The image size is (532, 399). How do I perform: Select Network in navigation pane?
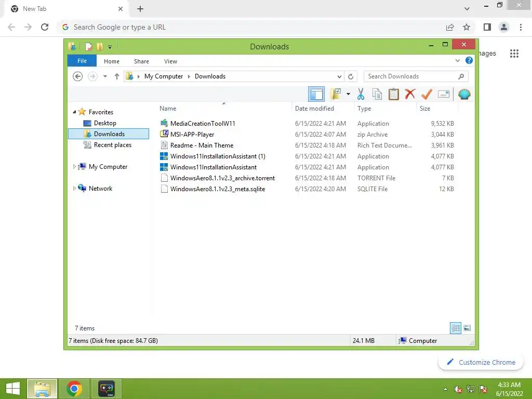pyautogui.click(x=100, y=188)
